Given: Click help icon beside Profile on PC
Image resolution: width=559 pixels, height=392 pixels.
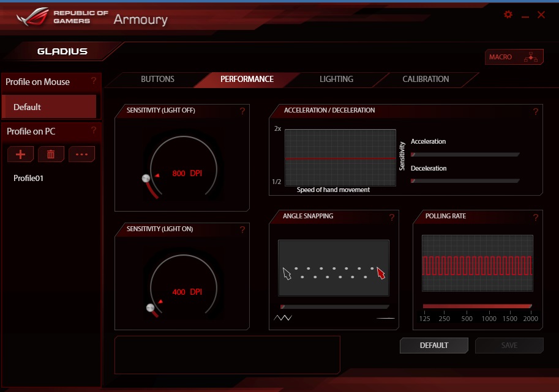Looking at the screenshot, I should [94, 130].
